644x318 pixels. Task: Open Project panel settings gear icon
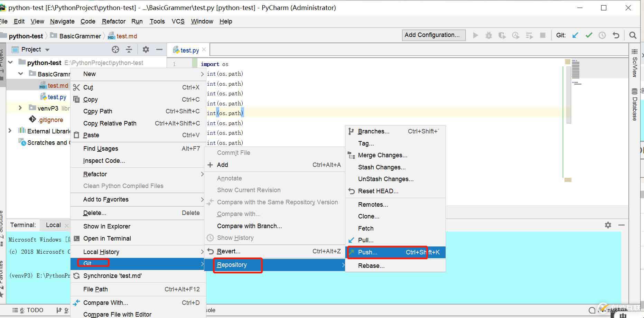tap(146, 50)
